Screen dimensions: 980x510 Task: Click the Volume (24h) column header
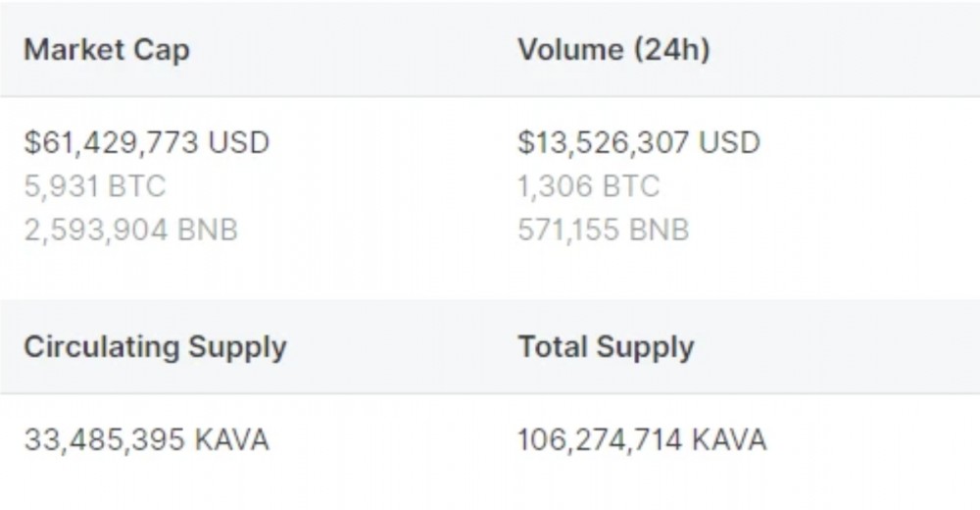tap(613, 49)
